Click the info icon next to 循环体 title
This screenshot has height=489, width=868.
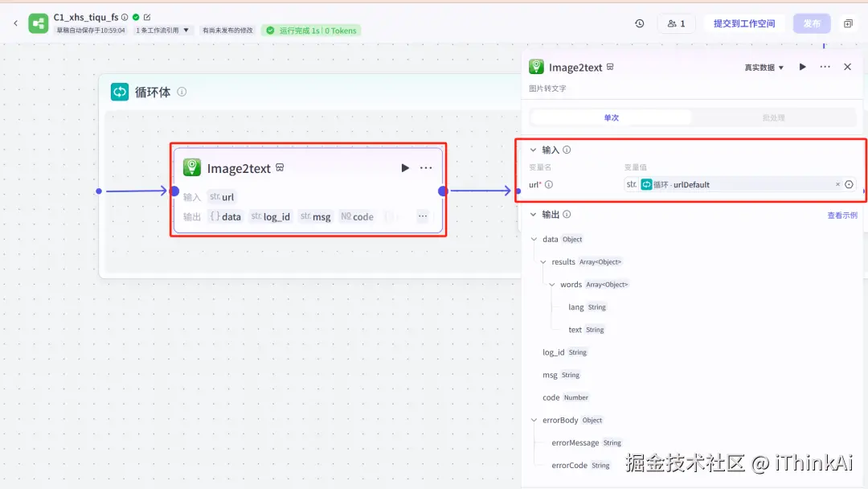pos(182,92)
